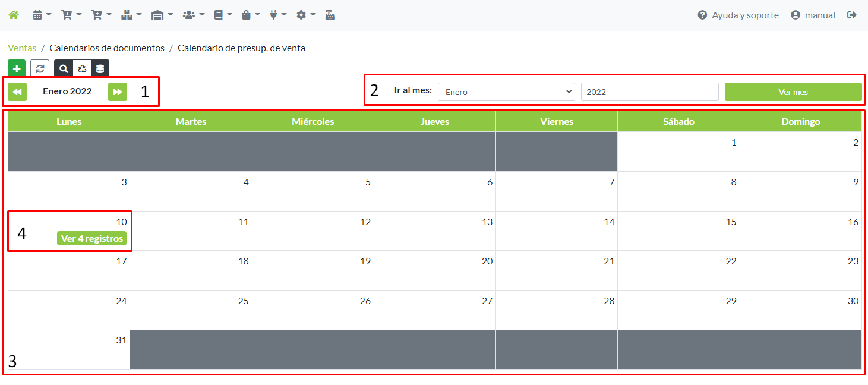The height and width of the screenshot is (385, 868).
Task: Log out using the exit icon
Action: click(852, 15)
